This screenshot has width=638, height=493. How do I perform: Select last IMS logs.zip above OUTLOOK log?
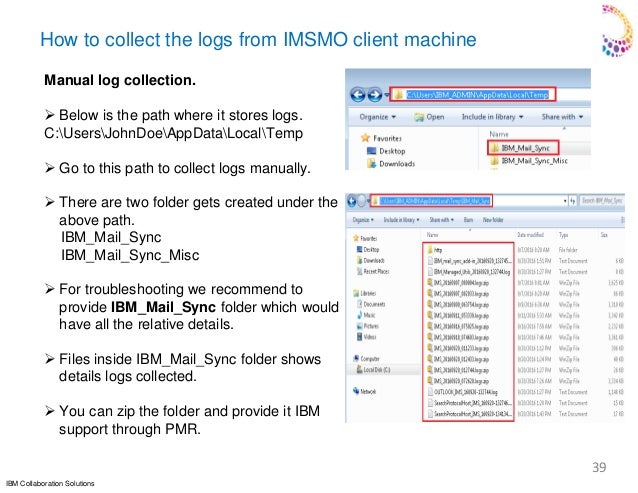click(x=458, y=381)
